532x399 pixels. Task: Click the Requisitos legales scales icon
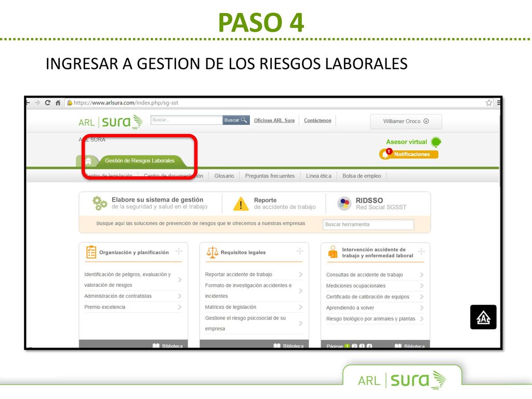coord(212,252)
